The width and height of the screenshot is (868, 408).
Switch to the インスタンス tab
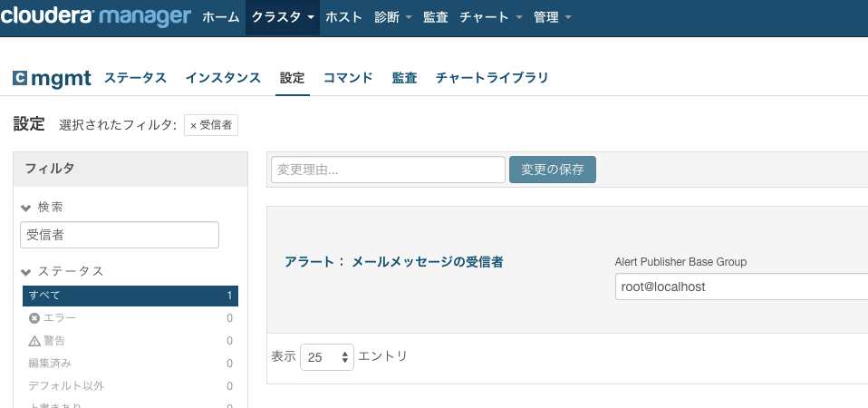click(x=223, y=78)
